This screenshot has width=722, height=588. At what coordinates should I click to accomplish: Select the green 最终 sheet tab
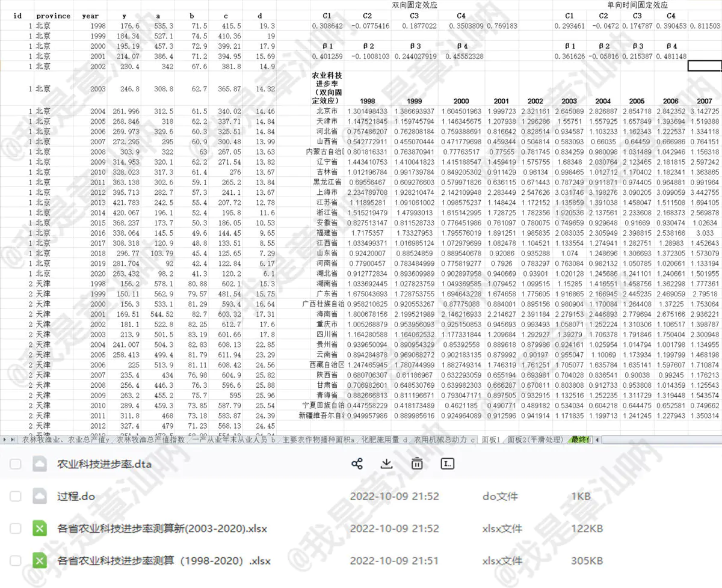click(581, 440)
